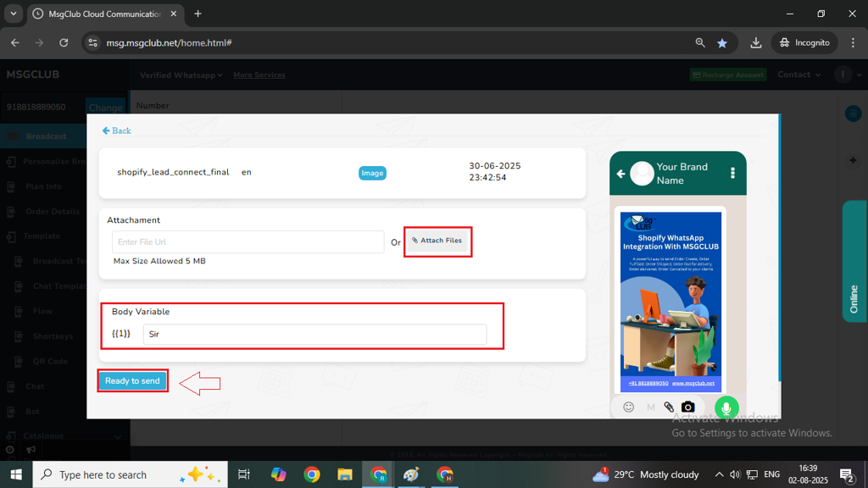The width and height of the screenshot is (868, 488).
Task: Expand the Contact dropdown
Action: pos(798,75)
